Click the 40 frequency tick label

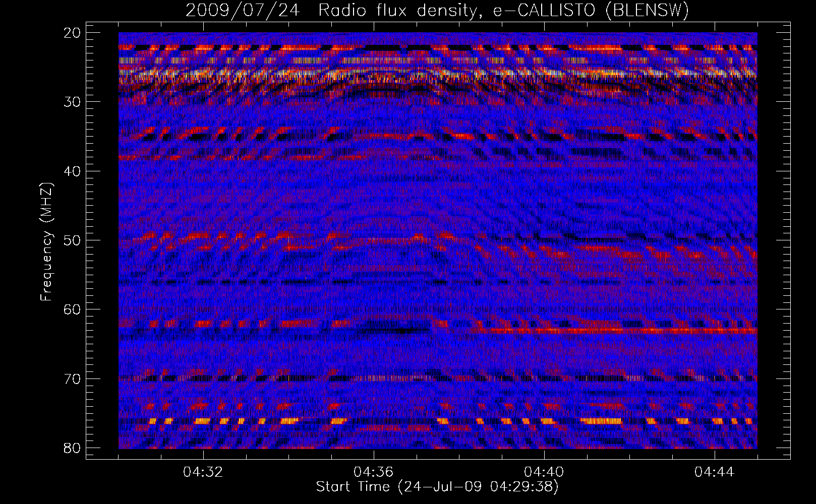tap(73, 171)
